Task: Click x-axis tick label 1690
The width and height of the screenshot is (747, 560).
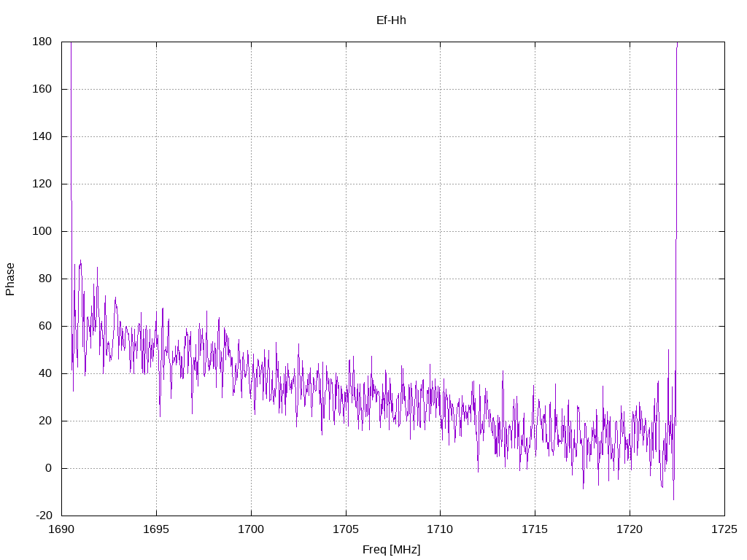Action: click(61, 529)
